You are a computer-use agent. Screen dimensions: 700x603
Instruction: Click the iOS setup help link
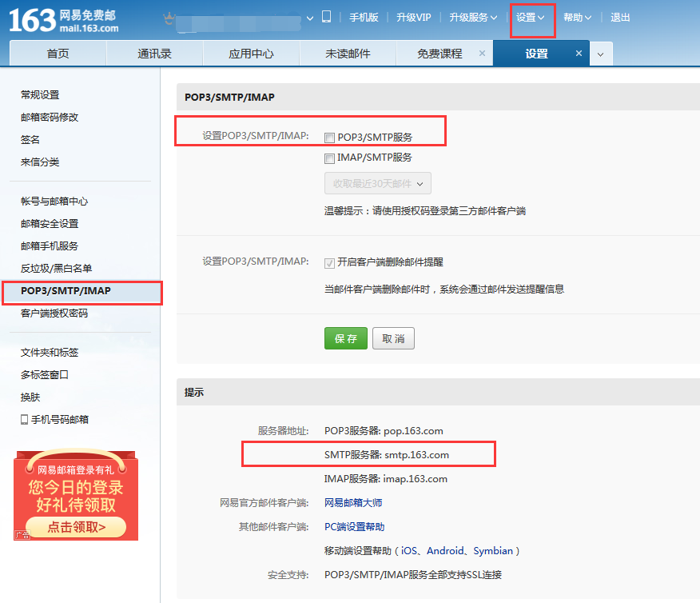click(x=408, y=551)
